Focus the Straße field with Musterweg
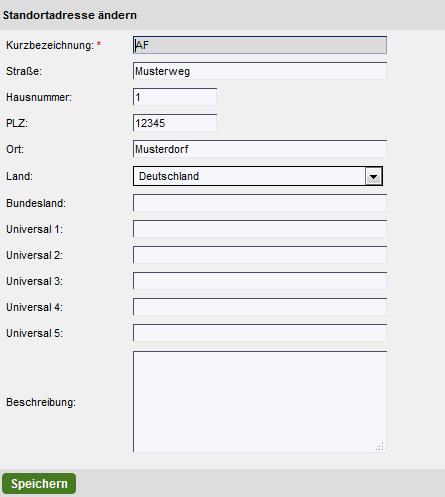This screenshot has width=445, height=497. click(260, 71)
